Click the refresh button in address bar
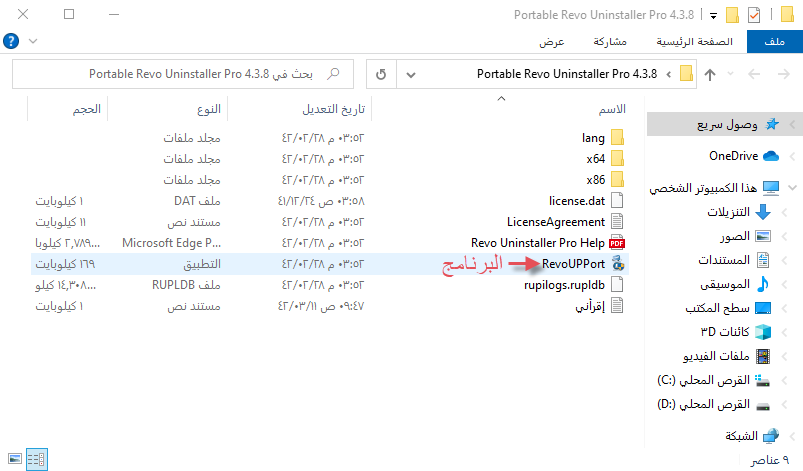Screen dimensions: 803x471 pyautogui.click(x=381, y=74)
